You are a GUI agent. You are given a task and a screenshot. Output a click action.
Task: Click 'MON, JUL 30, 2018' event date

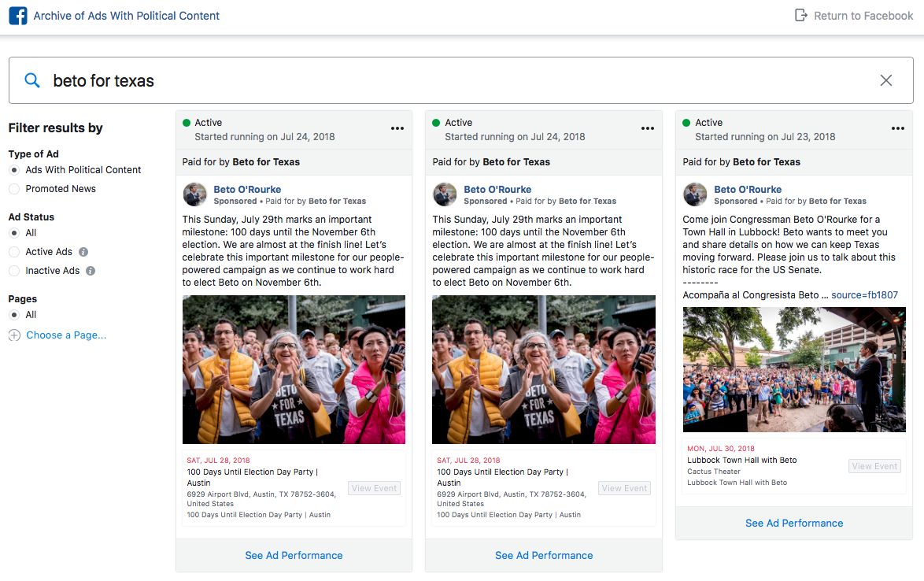point(721,449)
